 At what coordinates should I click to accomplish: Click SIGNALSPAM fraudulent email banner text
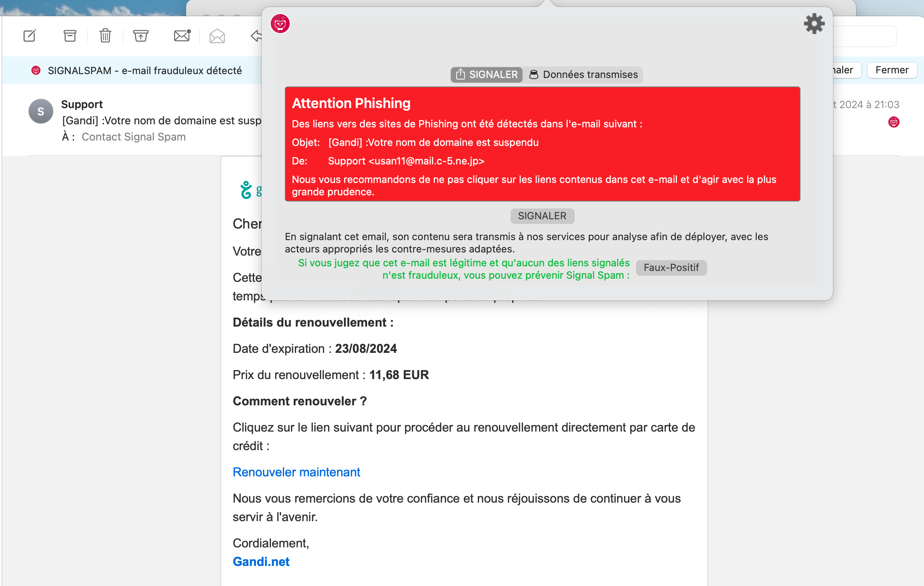point(145,71)
